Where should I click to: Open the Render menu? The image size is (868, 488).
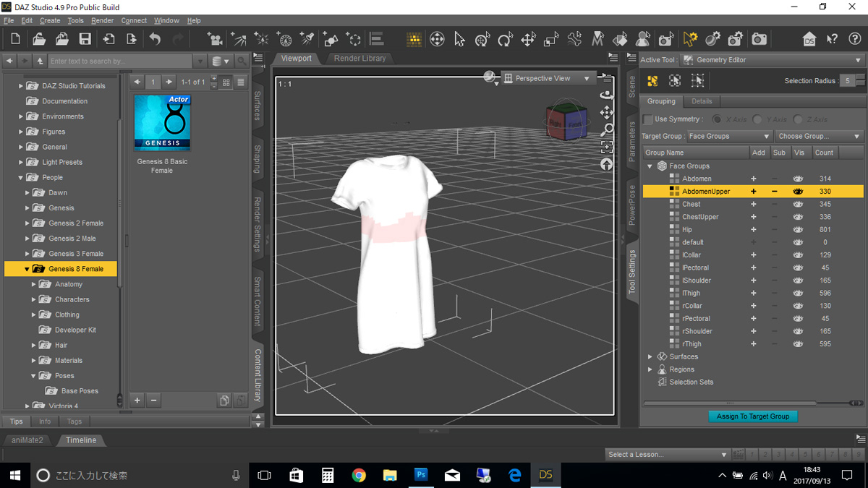pos(102,20)
